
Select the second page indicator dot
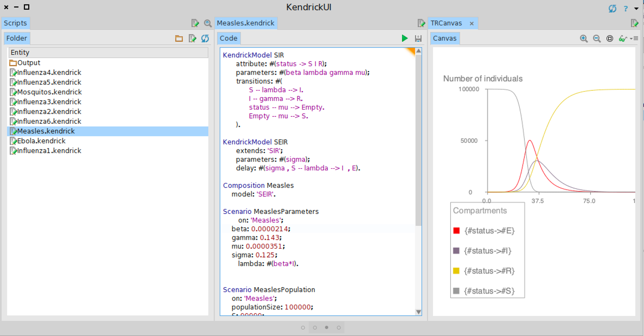click(315, 328)
